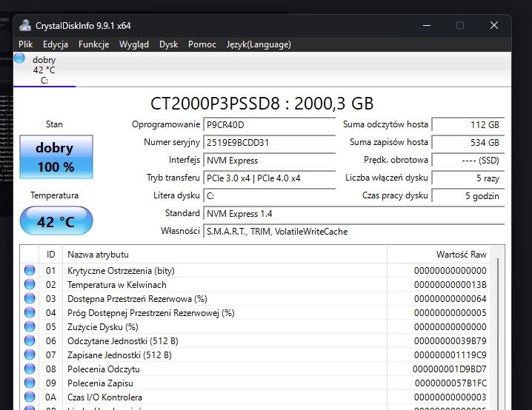Click the Własności field with S.M.A.R.T., TRIM
This screenshot has width=532, height=410.
(354, 232)
